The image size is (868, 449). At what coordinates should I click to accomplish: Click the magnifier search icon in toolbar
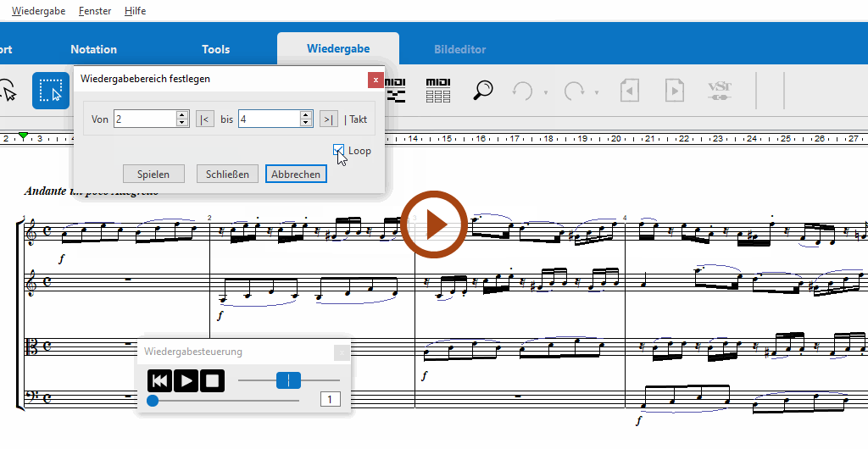[x=483, y=91]
